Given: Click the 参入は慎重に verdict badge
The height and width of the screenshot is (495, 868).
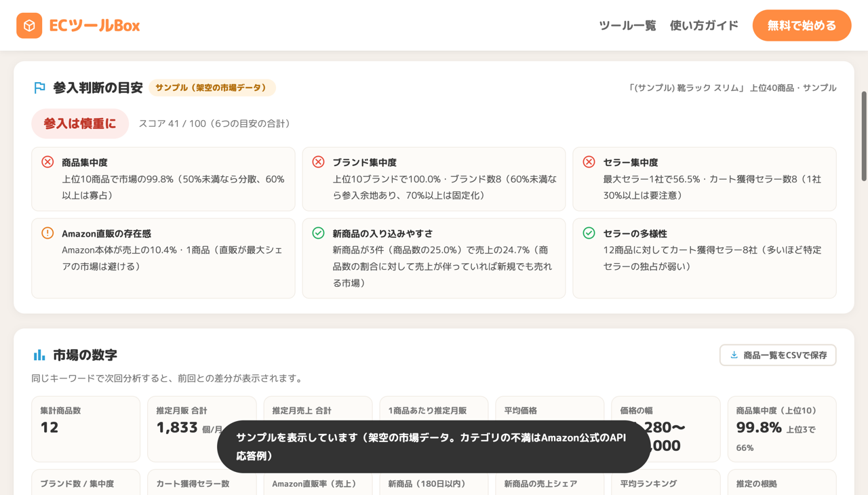Looking at the screenshot, I should click(x=80, y=123).
